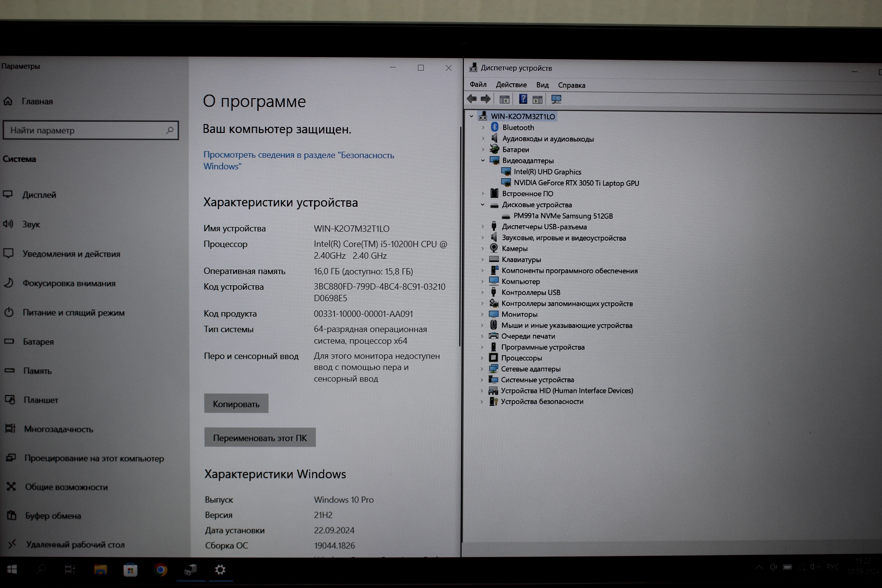Click the Forward arrow in Device Manager toolbar
The height and width of the screenshot is (588, 882).
pyautogui.click(x=486, y=99)
